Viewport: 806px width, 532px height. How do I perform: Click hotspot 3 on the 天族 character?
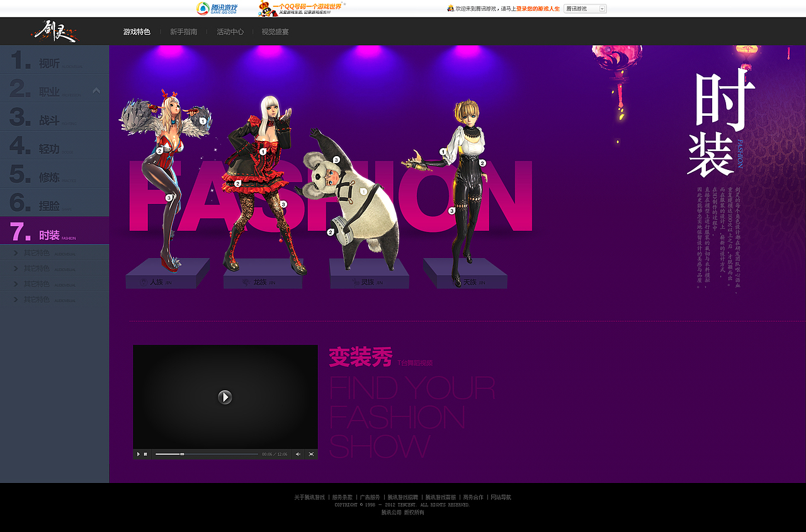[x=451, y=210]
